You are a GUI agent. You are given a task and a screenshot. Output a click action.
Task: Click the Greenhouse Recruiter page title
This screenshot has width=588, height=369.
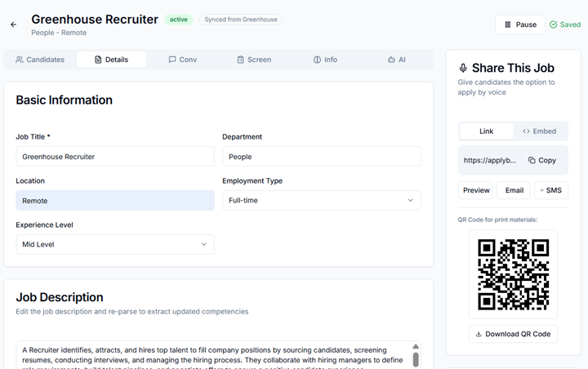pyautogui.click(x=95, y=19)
